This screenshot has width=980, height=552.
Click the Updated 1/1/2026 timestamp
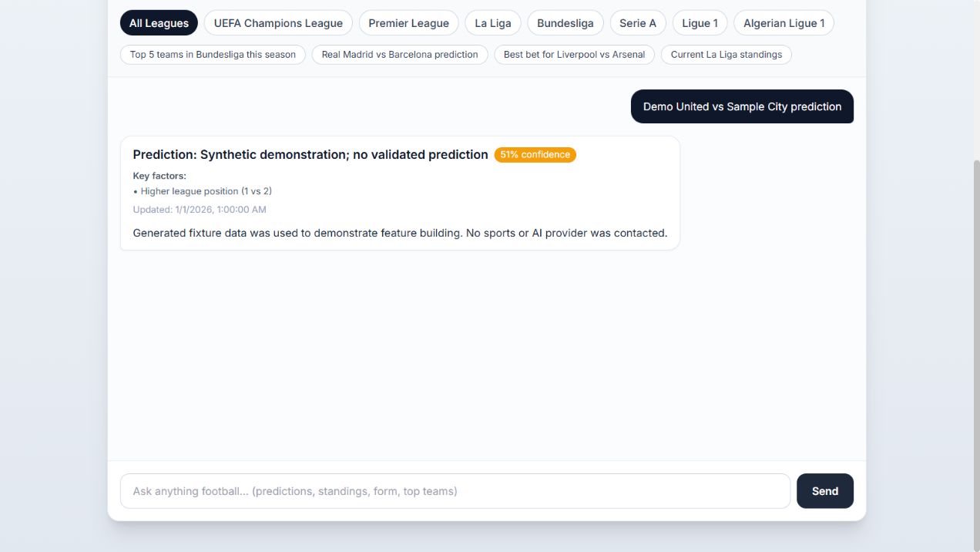[200, 210]
